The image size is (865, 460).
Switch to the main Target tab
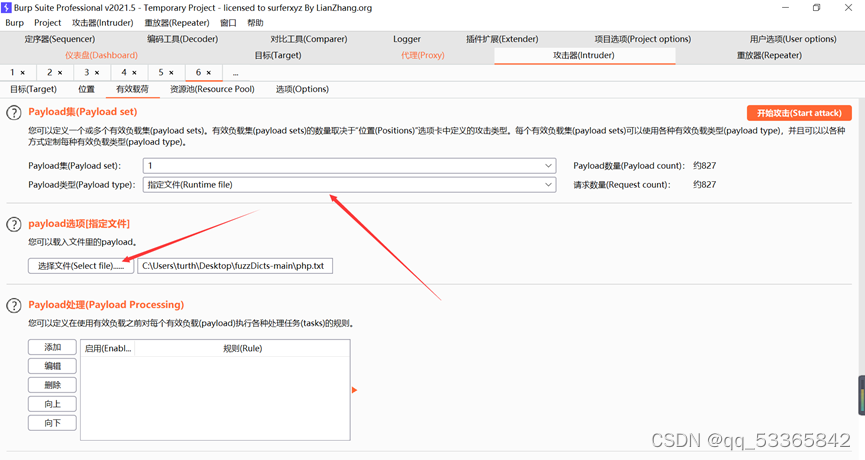click(278, 55)
